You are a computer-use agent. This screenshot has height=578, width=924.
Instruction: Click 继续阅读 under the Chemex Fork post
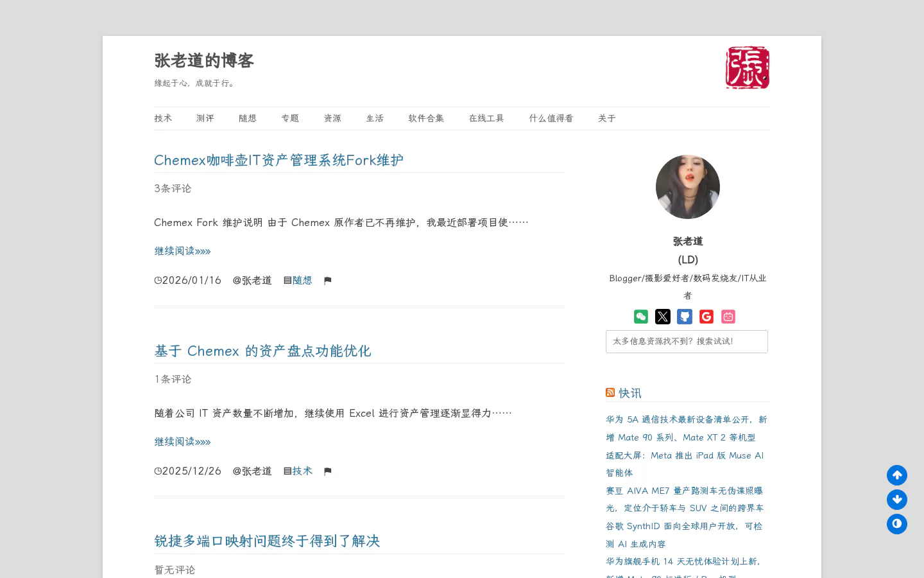point(182,251)
